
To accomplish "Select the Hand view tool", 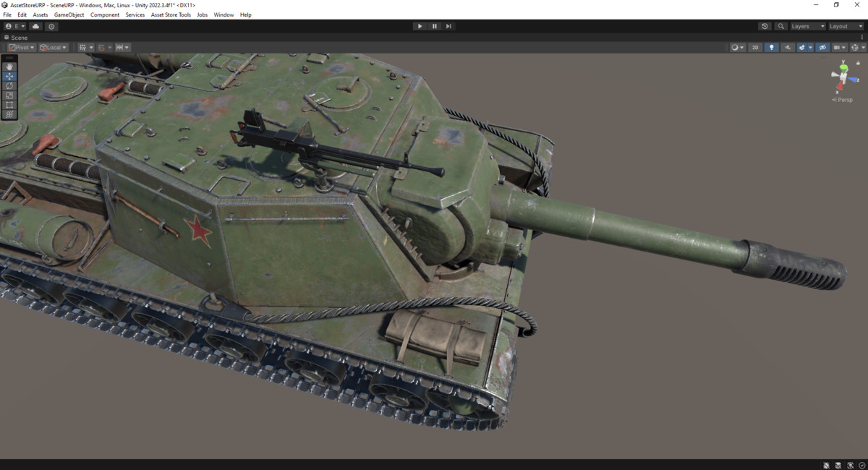I will pyautogui.click(x=9, y=67).
